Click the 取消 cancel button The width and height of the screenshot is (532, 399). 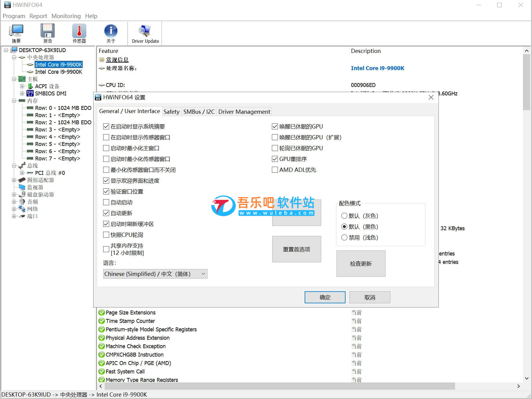coord(370,297)
